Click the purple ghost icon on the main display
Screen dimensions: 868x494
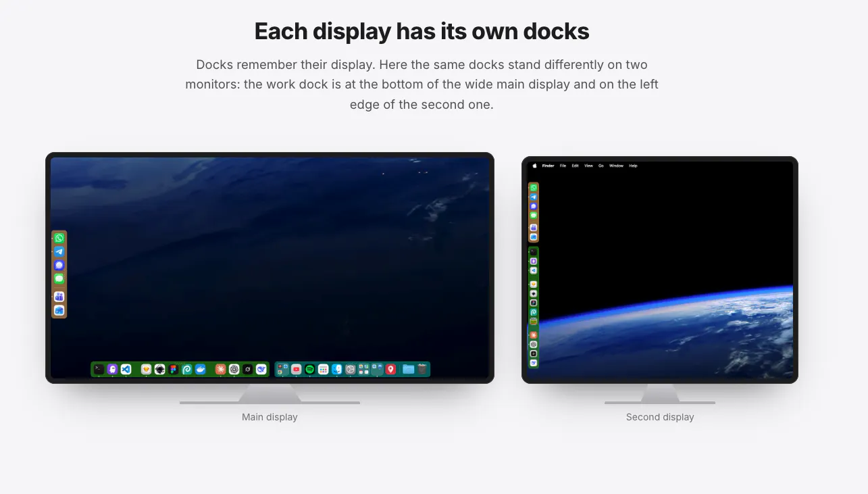[x=112, y=369]
